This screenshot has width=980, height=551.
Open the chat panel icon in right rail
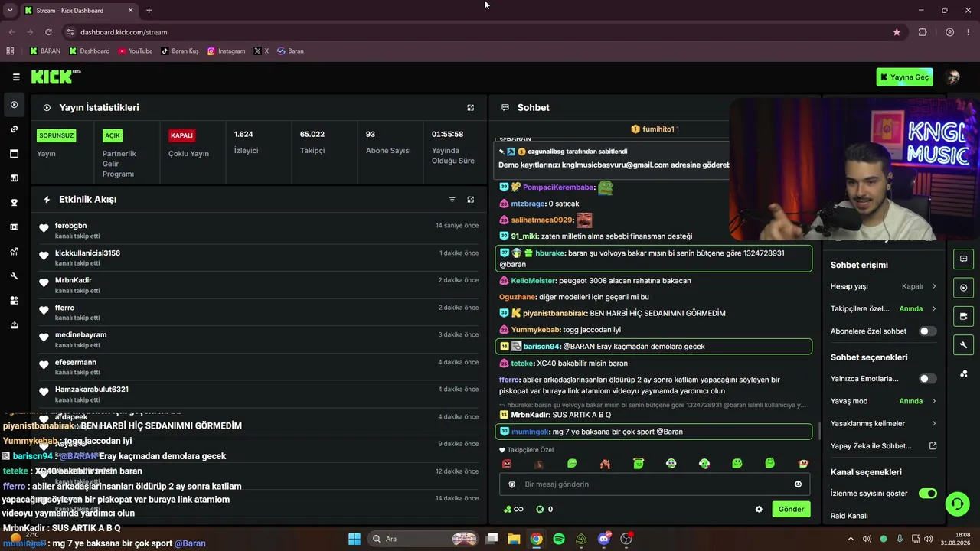pyautogui.click(x=963, y=259)
